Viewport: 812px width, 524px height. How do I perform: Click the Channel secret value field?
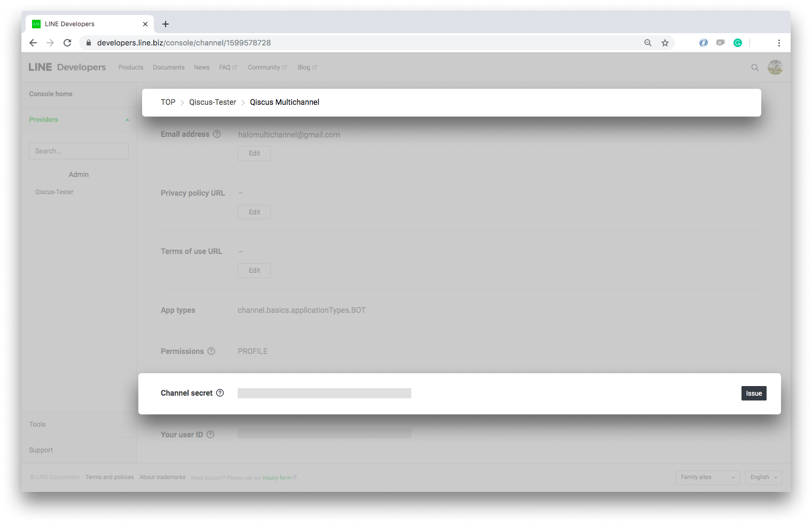pos(324,394)
